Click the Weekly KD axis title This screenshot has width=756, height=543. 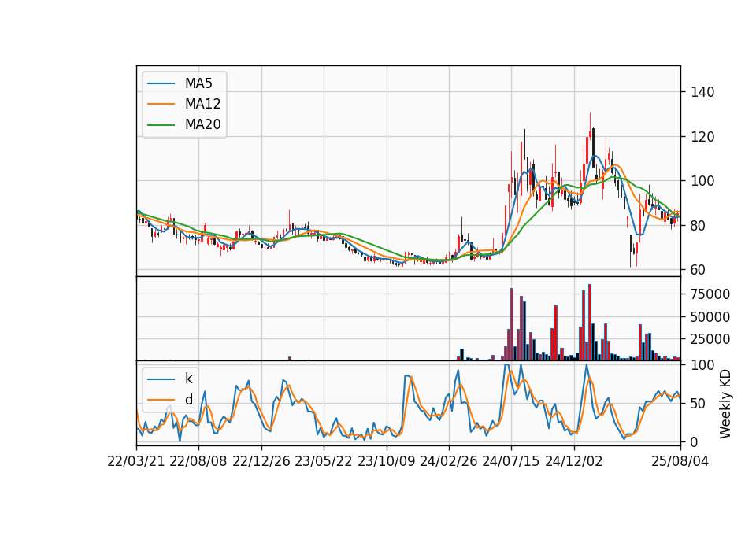[725, 404]
